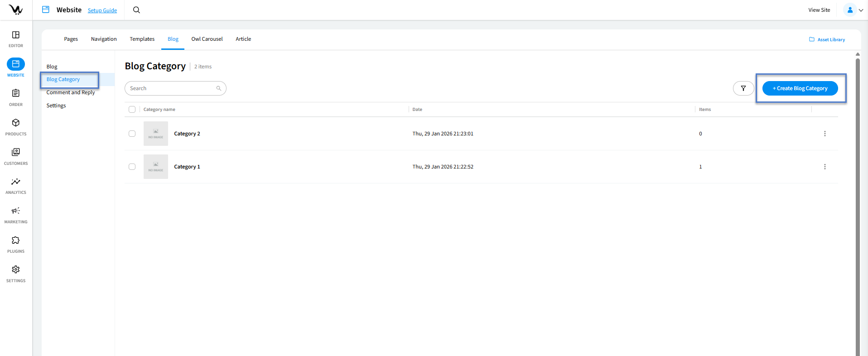Open the Setup Guide link
The image size is (868, 356).
[x=102, y=10]
